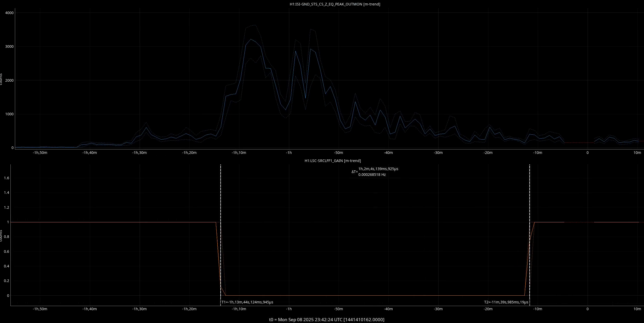Click the T2 cursor time label

[x=506, y=302]
